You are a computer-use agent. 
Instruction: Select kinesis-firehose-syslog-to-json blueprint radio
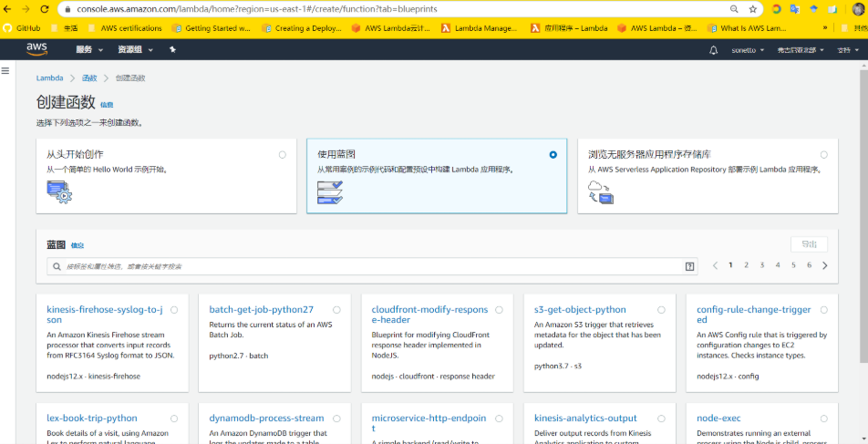(174, 310)
